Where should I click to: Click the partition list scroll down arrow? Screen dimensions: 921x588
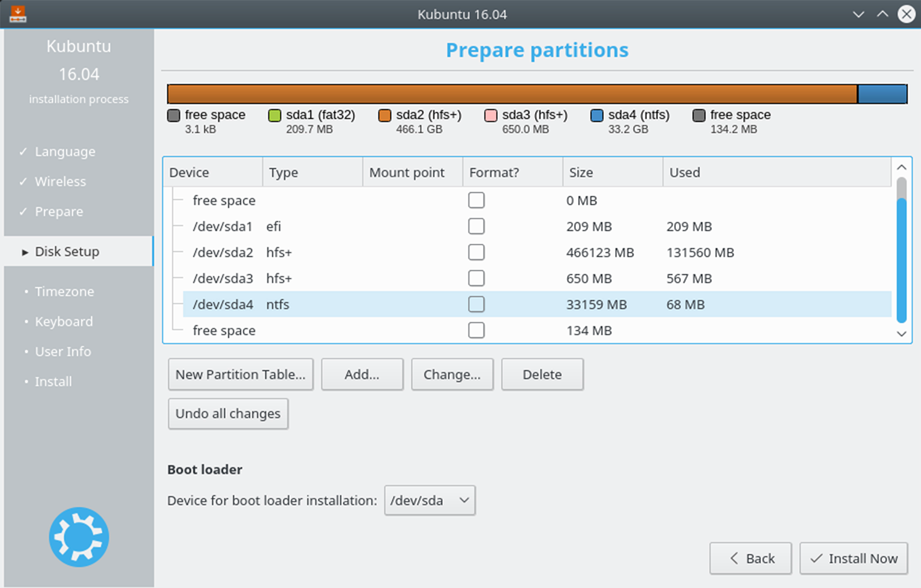pos(901,333)
